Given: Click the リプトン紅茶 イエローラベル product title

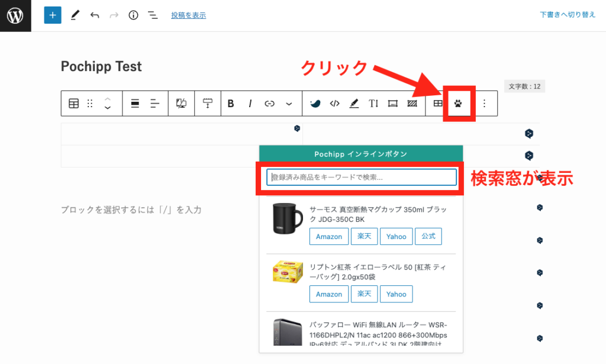Looking at the screenshot, I should pyautogui.click(x=378, y=272).
